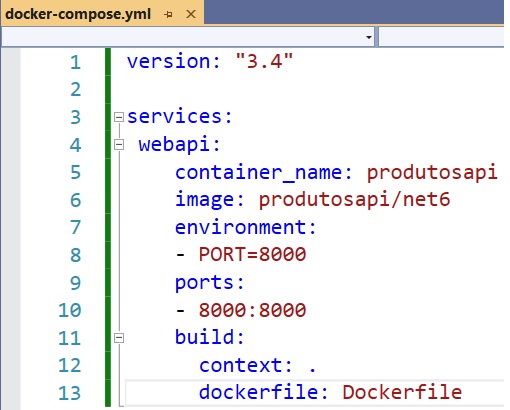Open the right navigation bar combo box

(x=441, y=37)
